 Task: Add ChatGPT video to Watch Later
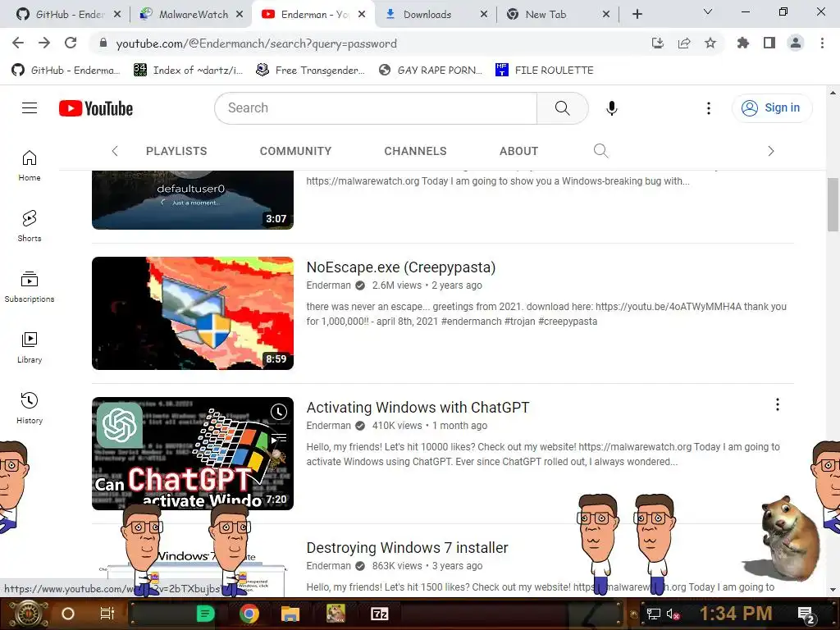(x=278, y=412)
